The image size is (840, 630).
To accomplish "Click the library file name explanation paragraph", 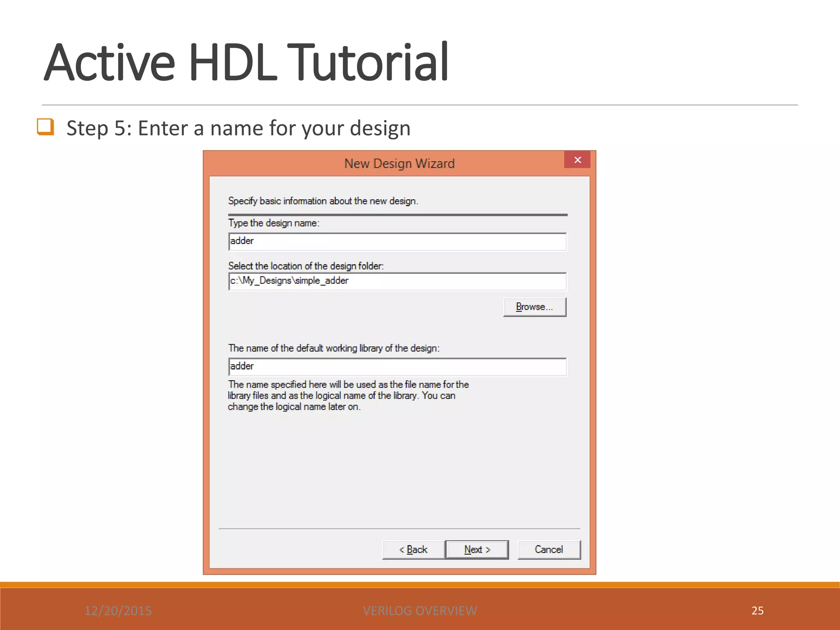I will pyautogui.click(x=348, y=396).
